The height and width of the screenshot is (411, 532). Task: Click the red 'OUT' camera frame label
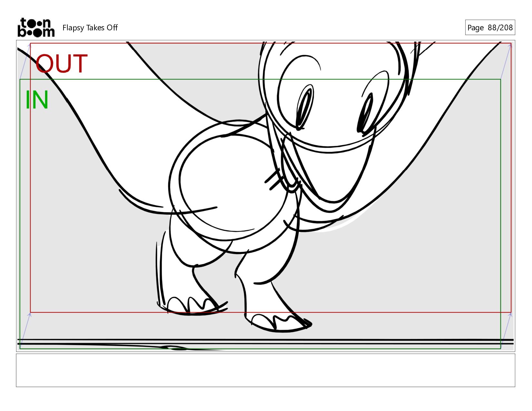click(61, 64)
